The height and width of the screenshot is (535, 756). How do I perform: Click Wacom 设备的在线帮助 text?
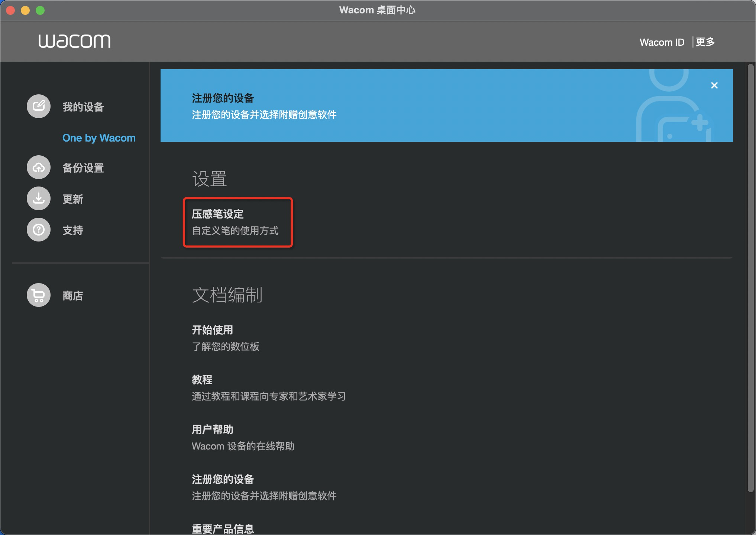point(243,446)
